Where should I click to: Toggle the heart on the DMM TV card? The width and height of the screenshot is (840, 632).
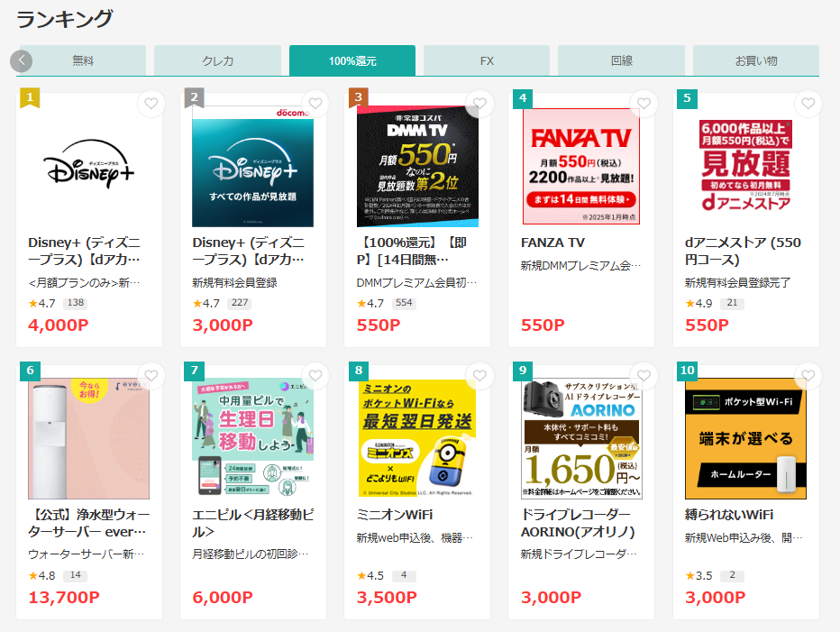pyautogui.click(x=479, y=103)
